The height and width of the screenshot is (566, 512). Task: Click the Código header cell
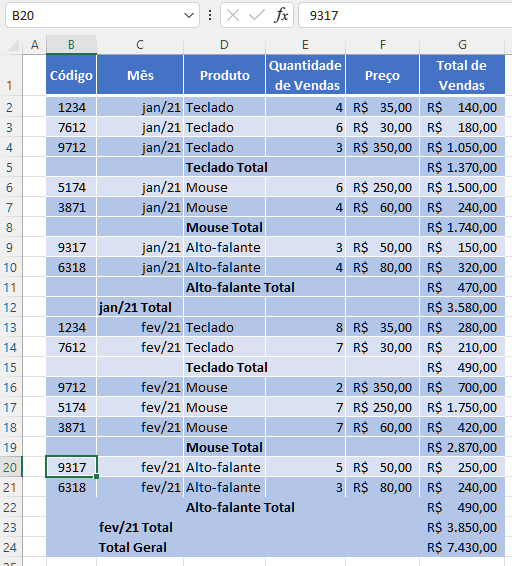(x=71, y=75)
